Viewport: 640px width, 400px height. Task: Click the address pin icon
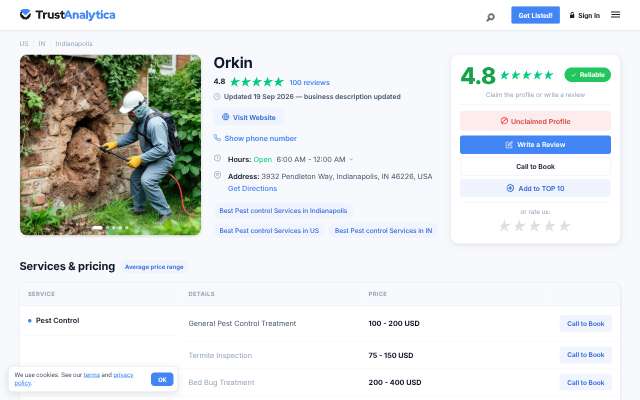click(x=218, y=175)
